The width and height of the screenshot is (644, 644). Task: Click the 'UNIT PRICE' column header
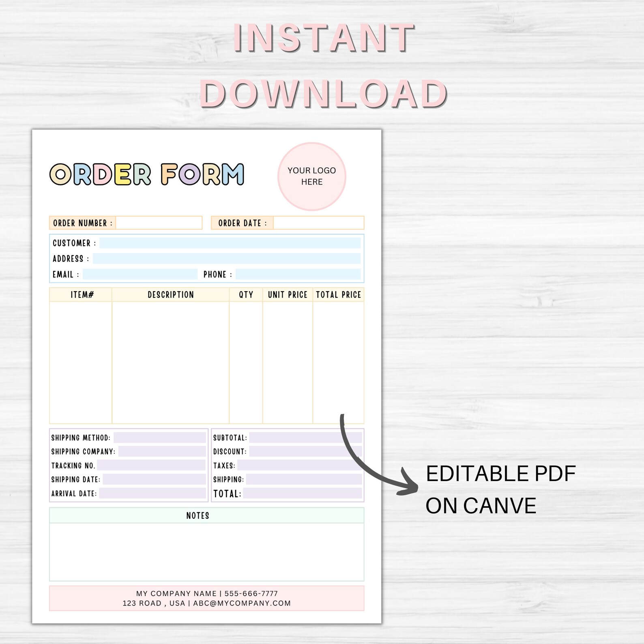[288, 295]
